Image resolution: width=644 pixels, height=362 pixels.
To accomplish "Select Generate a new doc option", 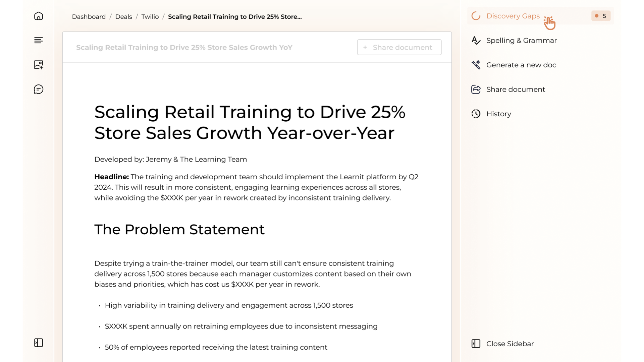I will (521, 65).
